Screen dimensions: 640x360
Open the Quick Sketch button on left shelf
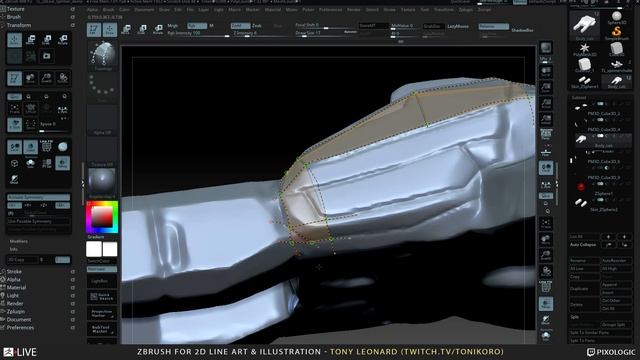(102, 297)
